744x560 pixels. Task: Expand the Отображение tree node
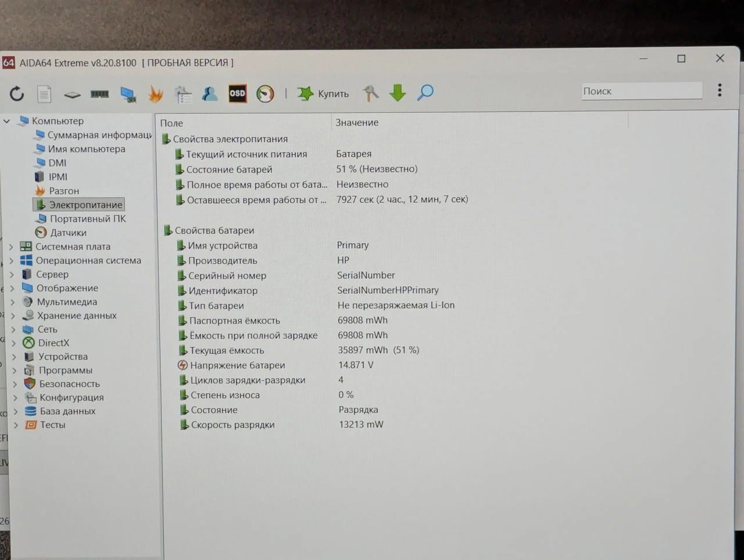12,288
